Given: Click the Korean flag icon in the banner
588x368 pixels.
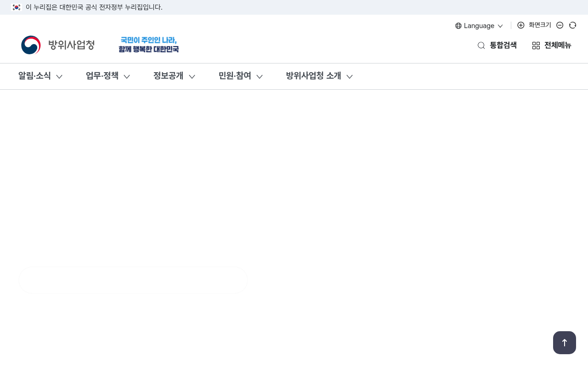Looking at the screenshot, I should point(17,7).
